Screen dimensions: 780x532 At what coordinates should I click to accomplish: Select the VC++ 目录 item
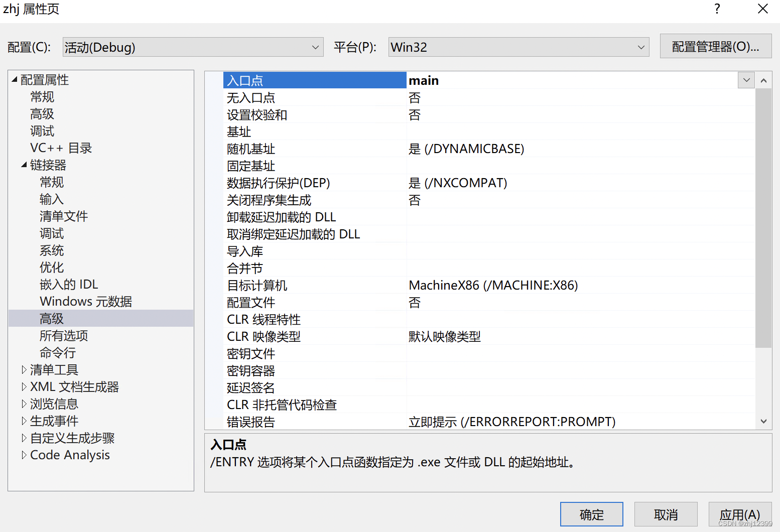[x=61, y=148]
